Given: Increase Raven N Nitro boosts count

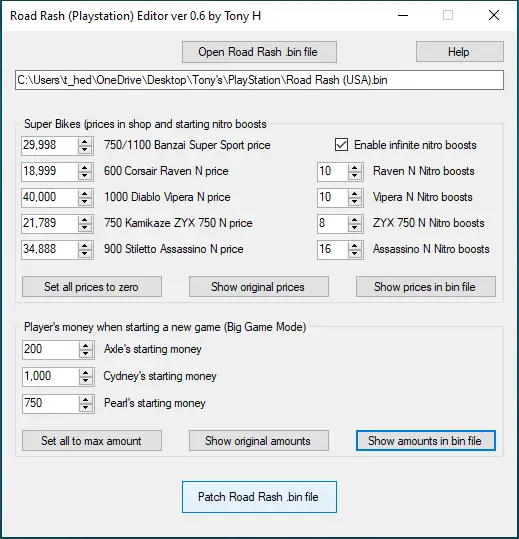Looking at the screenshot, I should (x=355, y=167).
